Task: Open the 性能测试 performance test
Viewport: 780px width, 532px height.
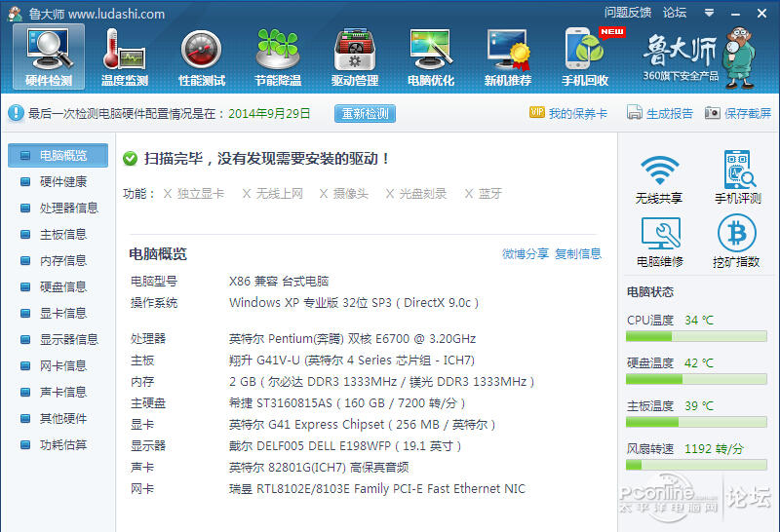Action: tap(201, 57)
